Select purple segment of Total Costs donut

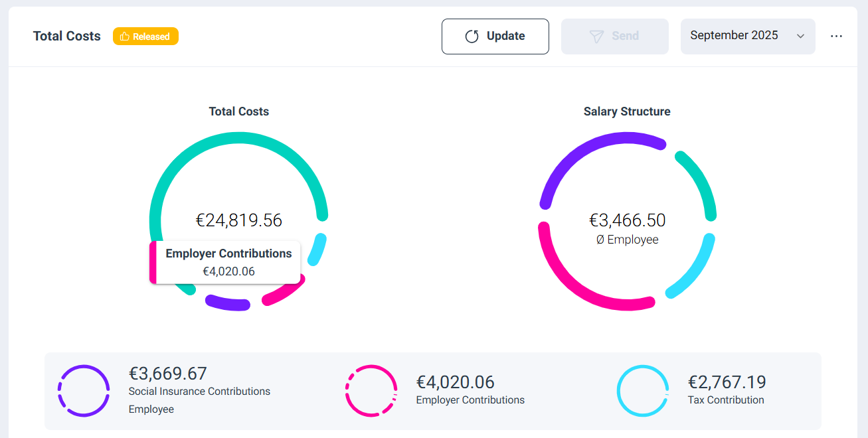click(227, 303)
